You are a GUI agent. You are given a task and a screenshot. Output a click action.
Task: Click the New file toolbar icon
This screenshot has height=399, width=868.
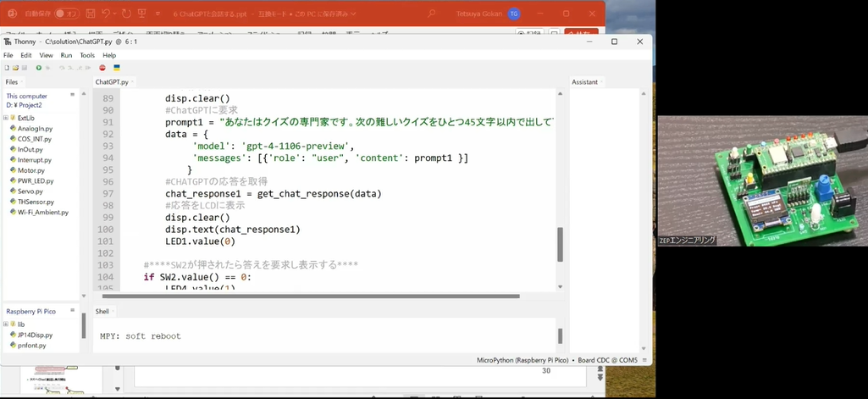tap(6, 68)
